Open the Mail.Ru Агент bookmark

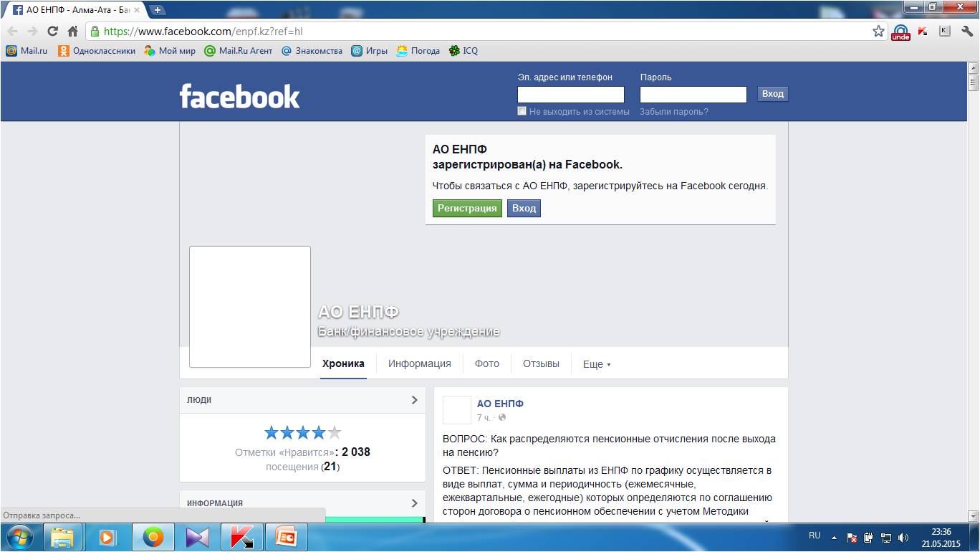[x=239, y=51]
